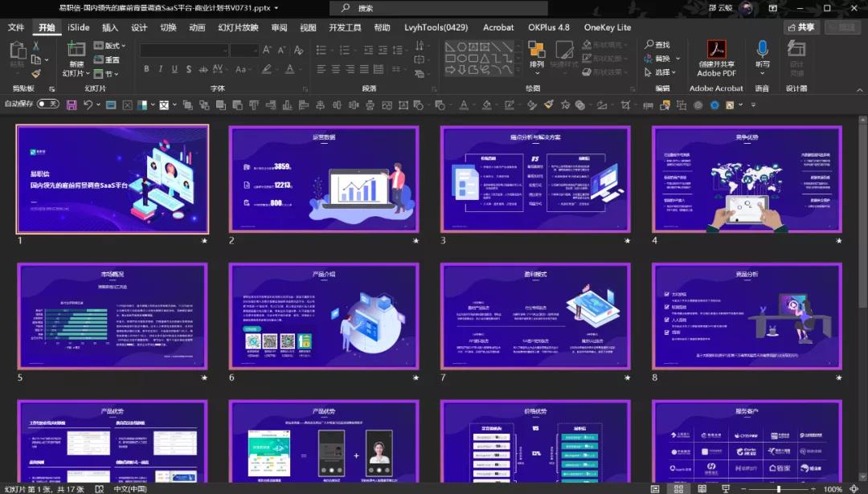Click the 100% zoom level button
Viewport: 868px width, 494px height.
833,489
